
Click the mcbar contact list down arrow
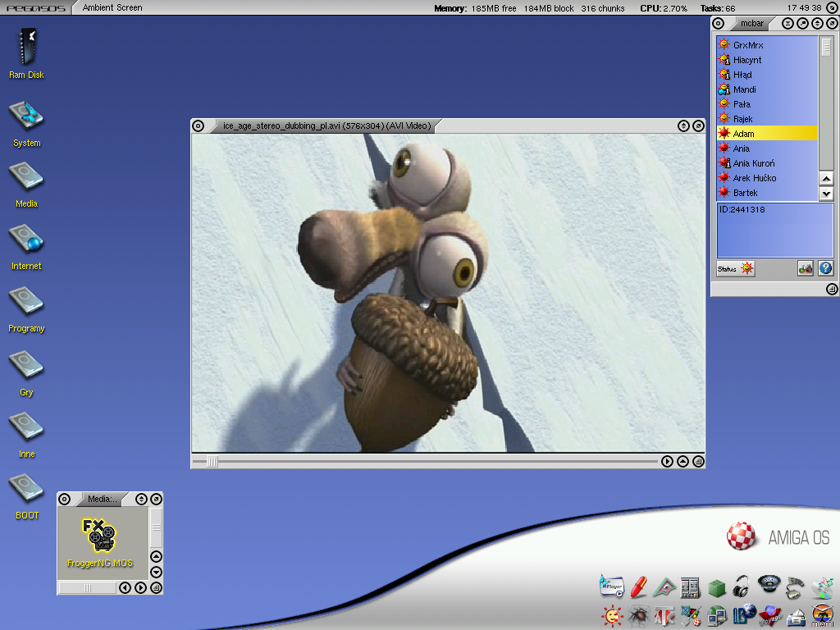(826, 194)
